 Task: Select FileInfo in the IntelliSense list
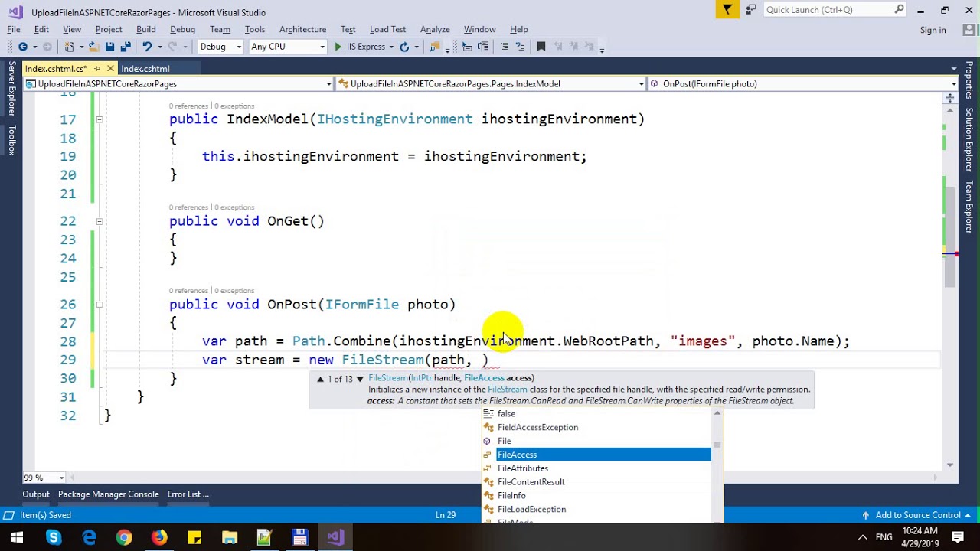(x=596, y=496)
